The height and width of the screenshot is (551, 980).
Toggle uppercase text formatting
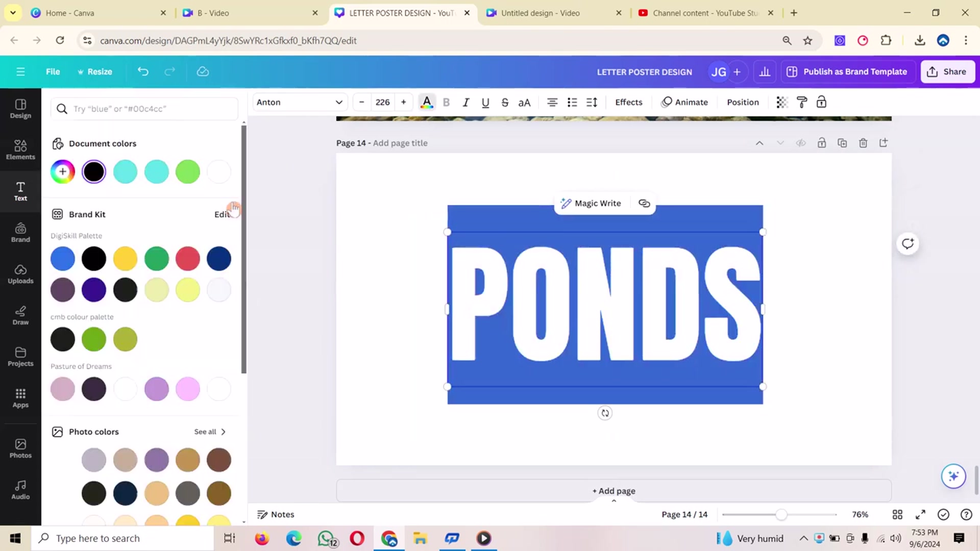coord(524,102)
